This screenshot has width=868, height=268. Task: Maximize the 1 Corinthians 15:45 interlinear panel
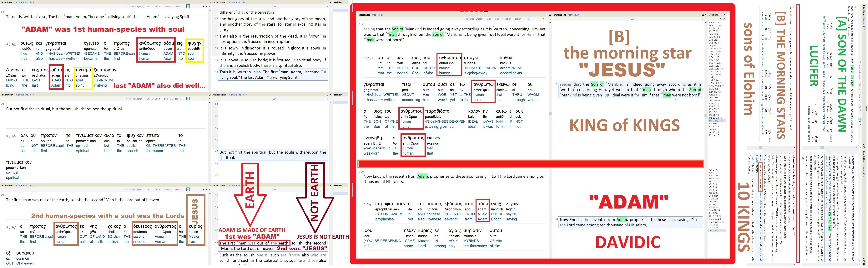click(209, 2)
